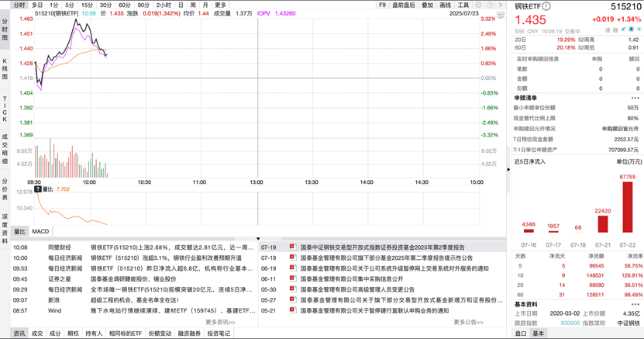Click PDF icon beside 集中采购信息公开 announcement
This screenshot has width=644, height=339.
(x=292, y=279)
